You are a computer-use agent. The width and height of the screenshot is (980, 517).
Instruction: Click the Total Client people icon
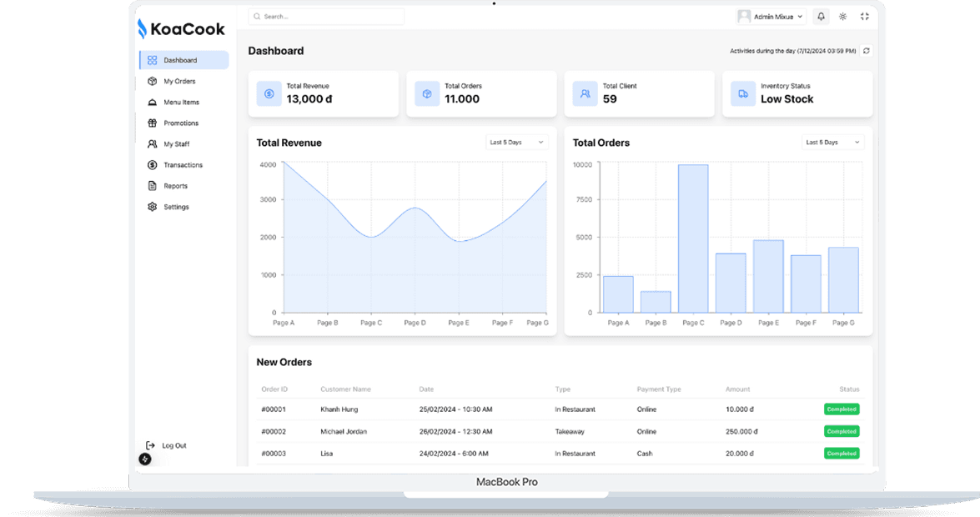585,93
